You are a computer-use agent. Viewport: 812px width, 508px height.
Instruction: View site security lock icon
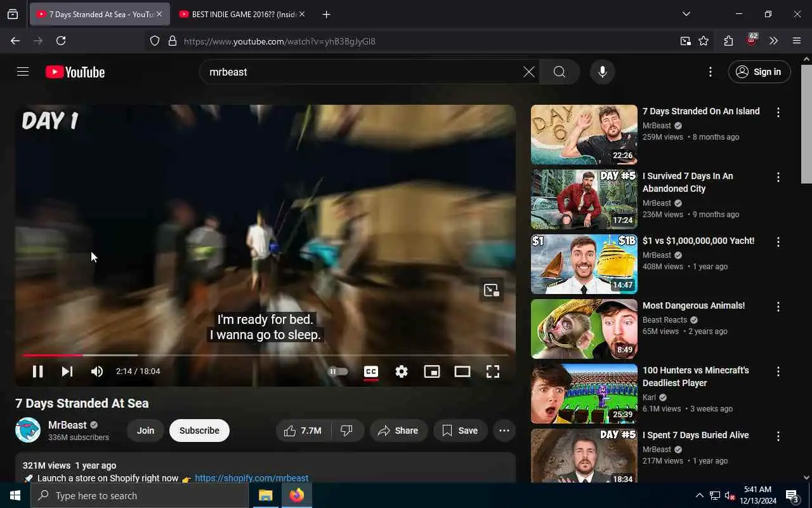point(173,41)
